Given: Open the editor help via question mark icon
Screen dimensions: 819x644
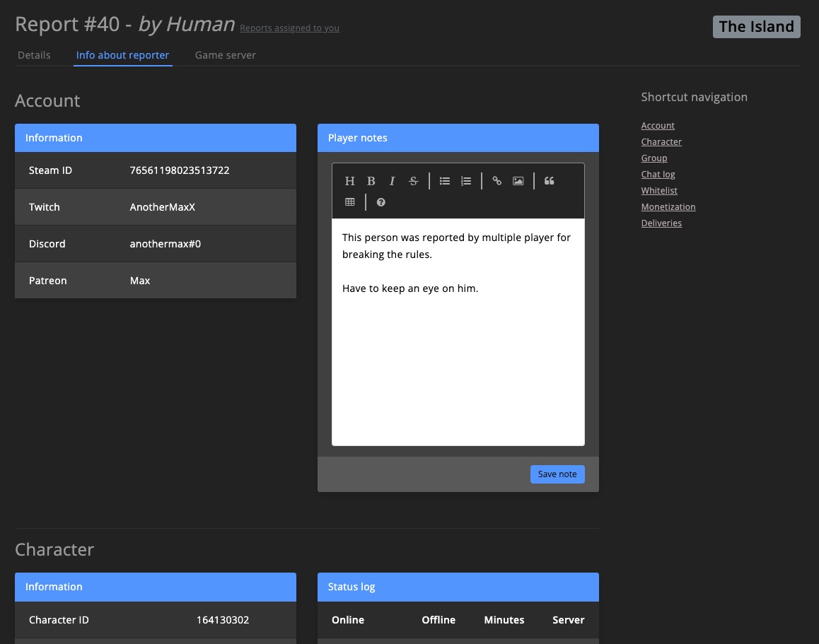Looking at the screenshot, I should coord(381,201).
